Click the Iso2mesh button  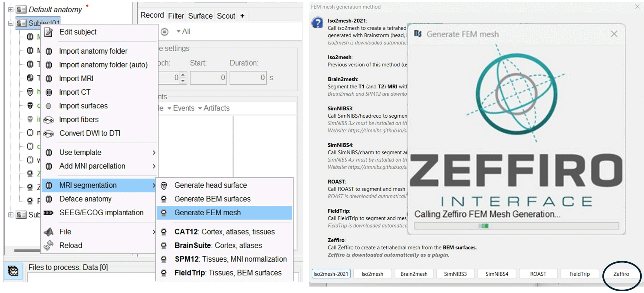372,274
